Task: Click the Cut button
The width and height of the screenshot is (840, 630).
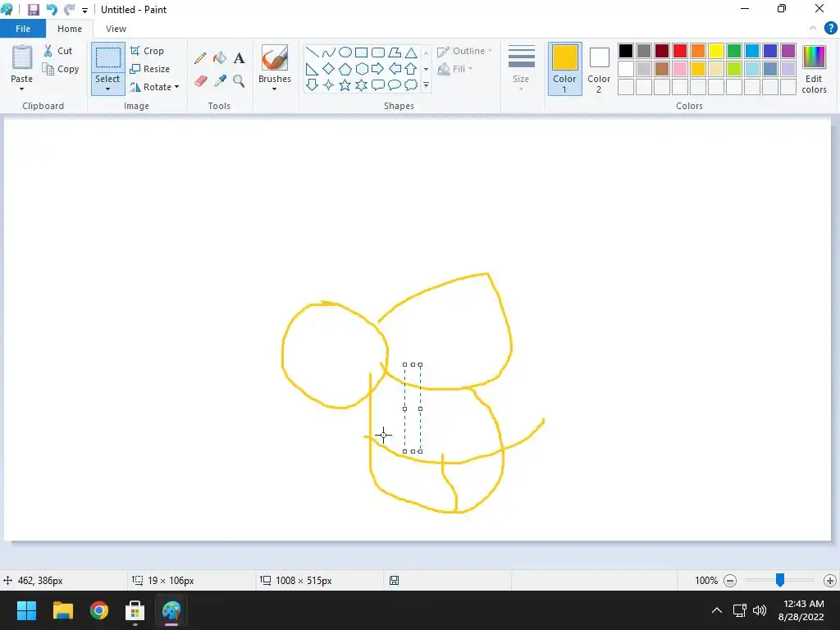Action: 58,51
